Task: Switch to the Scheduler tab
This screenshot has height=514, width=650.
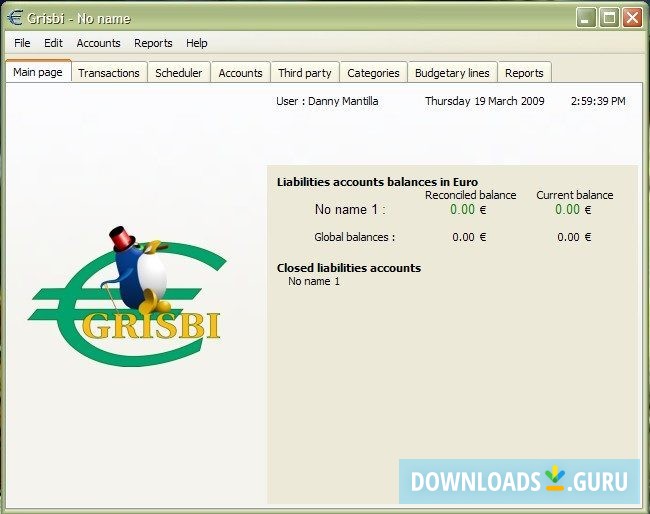Action: tap(179, 73)
